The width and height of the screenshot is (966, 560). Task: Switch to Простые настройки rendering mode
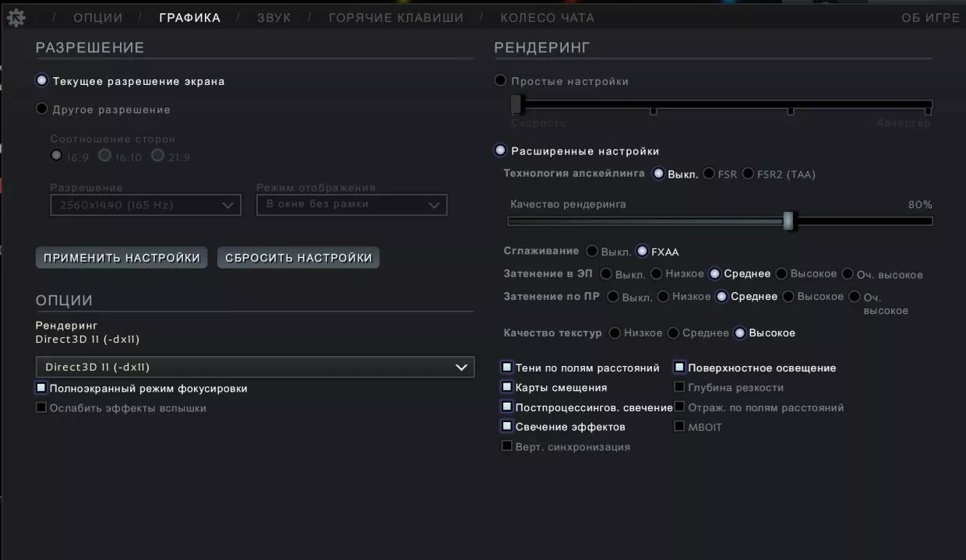pyautogui.click(x=499, y=79)
